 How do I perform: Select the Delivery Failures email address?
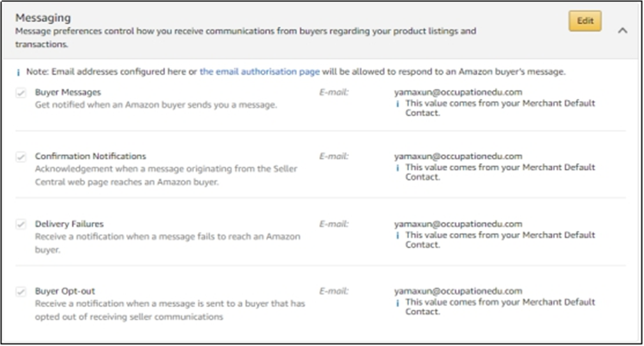point(458,224)
